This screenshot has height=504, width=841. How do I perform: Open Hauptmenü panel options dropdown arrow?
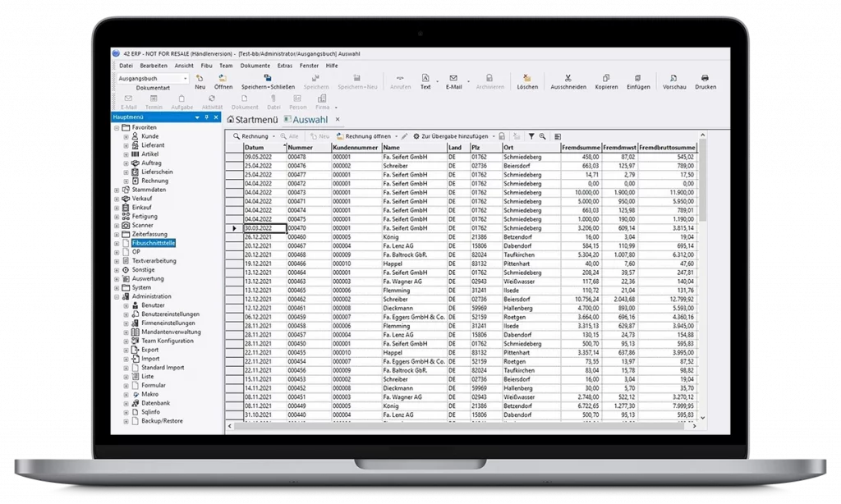[x=197, y=117]
